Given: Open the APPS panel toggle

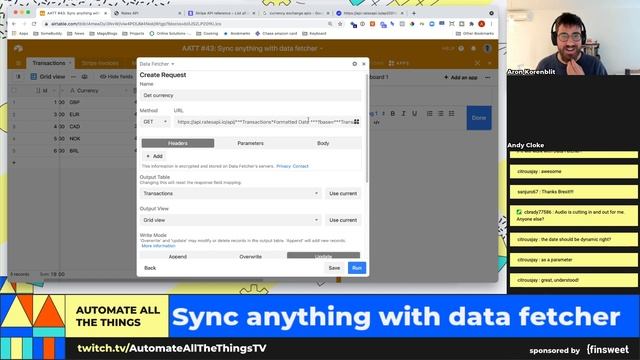Looking at the screenshot, I should pos(399,63).
